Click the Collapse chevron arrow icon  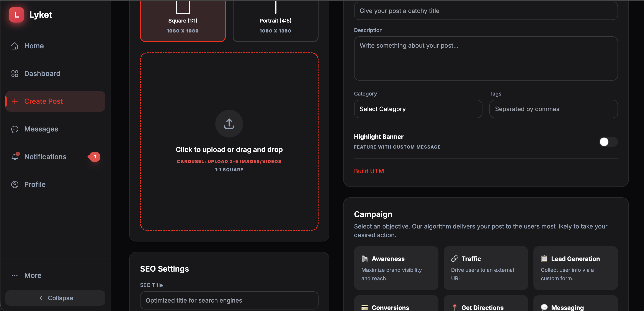[41, 298]
